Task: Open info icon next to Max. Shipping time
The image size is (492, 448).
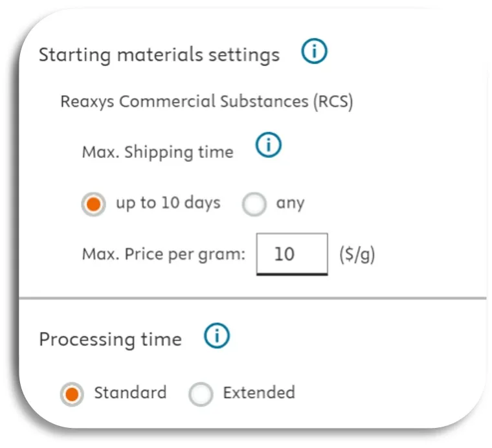Action: coord(269,146)
